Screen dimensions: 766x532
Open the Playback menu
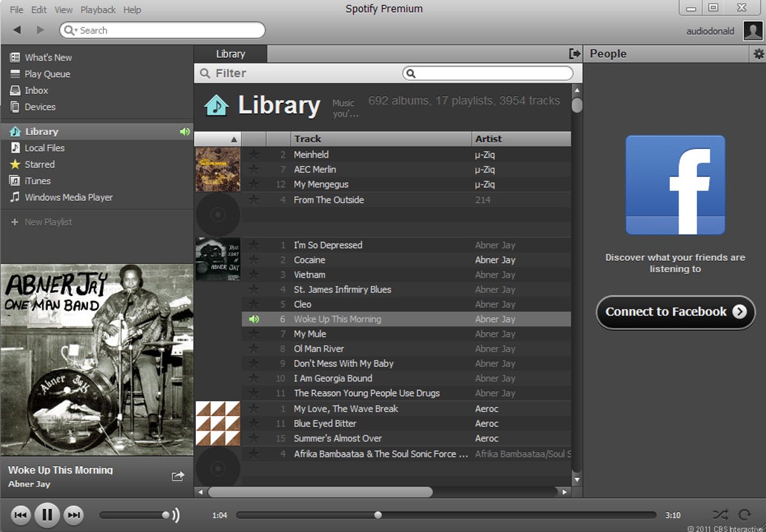pyautogui.click(x=98, y=10)
